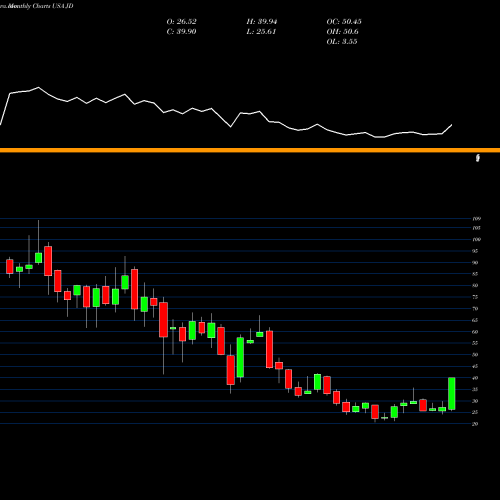Click the 60 price axis label

click(x=475, y=332)
